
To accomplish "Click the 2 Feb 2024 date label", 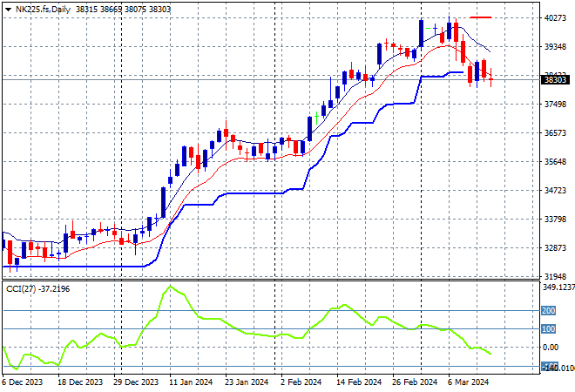I will pyautogui.click(x=301, y=382).
